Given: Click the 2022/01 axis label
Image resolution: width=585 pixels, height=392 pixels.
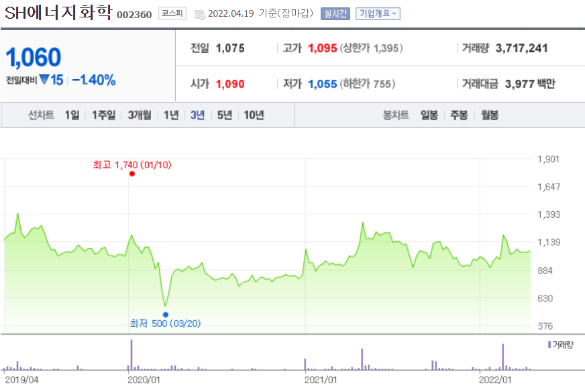Looking at the screenshot, I should pos(495,380).
